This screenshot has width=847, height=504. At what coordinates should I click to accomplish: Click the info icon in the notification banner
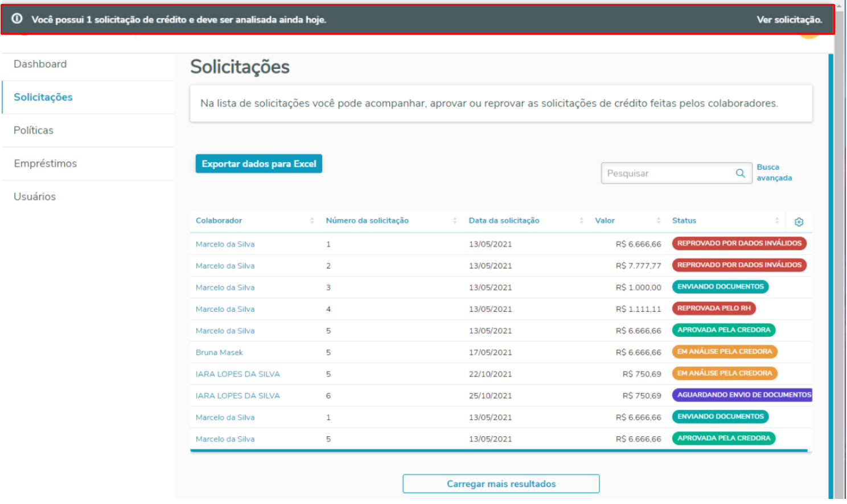coord(17,19)
